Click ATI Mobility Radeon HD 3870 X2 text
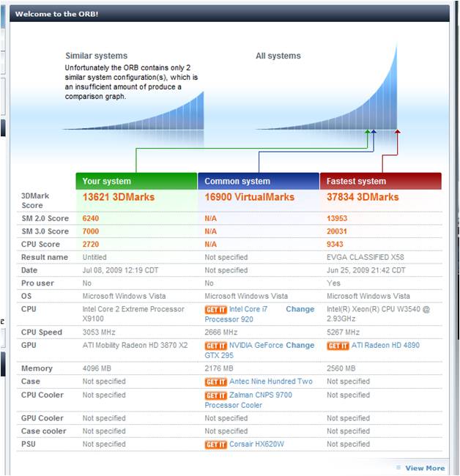460x476 pixels. click(135, 346)
